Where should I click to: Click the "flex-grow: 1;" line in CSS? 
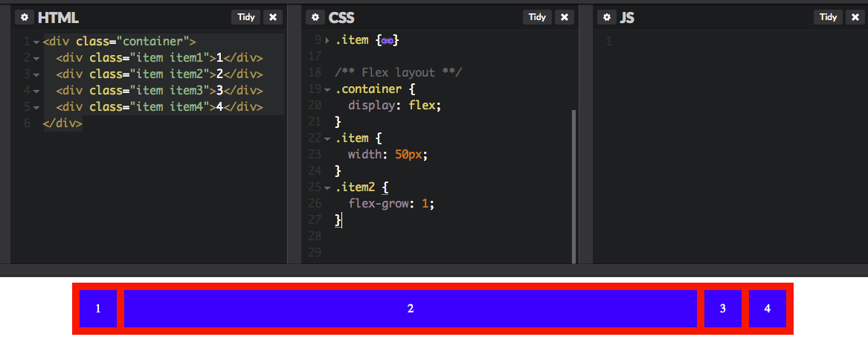[391, 204]
